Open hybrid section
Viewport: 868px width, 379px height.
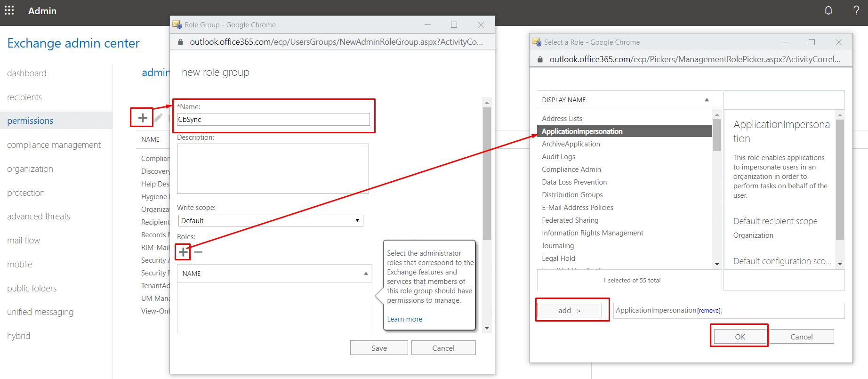pyautogui.click(x=19, y=336)
